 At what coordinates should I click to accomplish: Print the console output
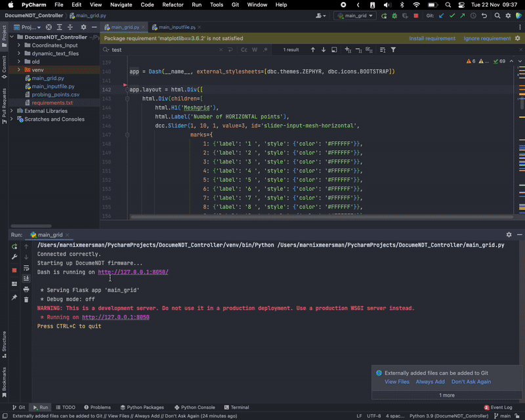(26, 289)
